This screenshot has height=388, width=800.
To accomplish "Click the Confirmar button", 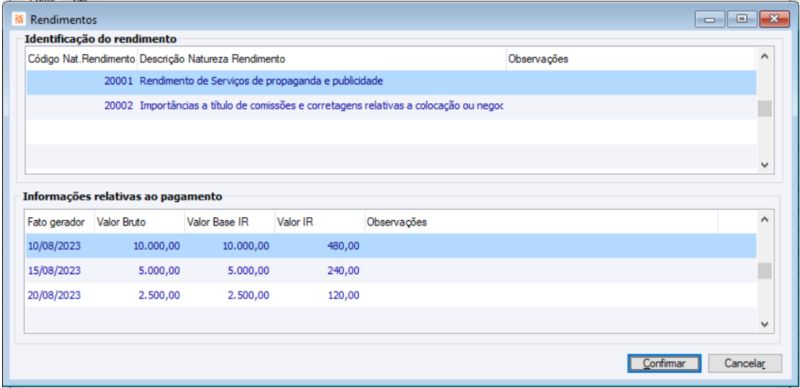I will point(664,363).
